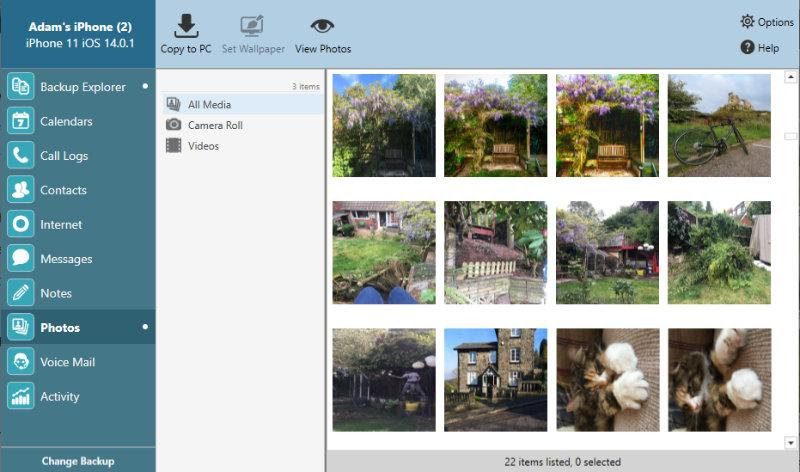Select the Internet sidebar item

click(x=61, y=225)
